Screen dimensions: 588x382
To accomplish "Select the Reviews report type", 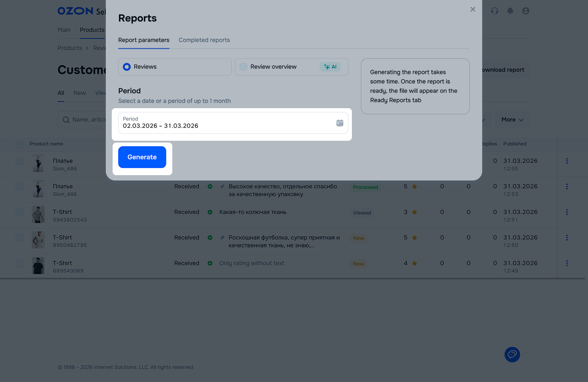I will pos(127,67).
